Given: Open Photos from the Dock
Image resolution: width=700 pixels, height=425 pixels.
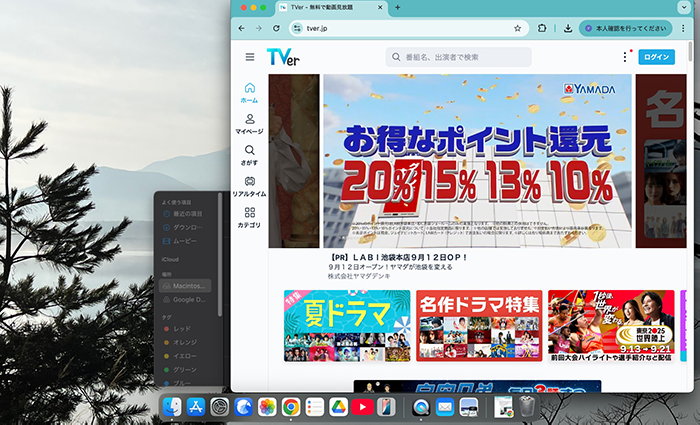Looking at the screenshot, I should click(x=267, y=407).
